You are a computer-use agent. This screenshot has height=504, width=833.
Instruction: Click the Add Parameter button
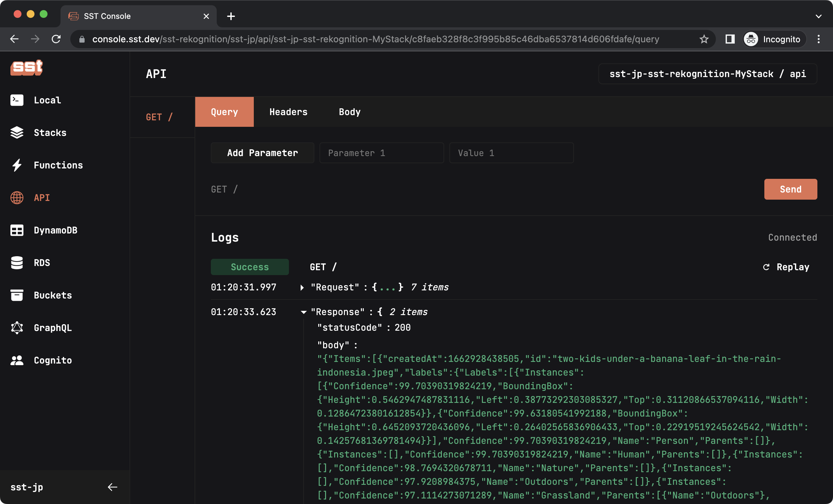[262, 153]
